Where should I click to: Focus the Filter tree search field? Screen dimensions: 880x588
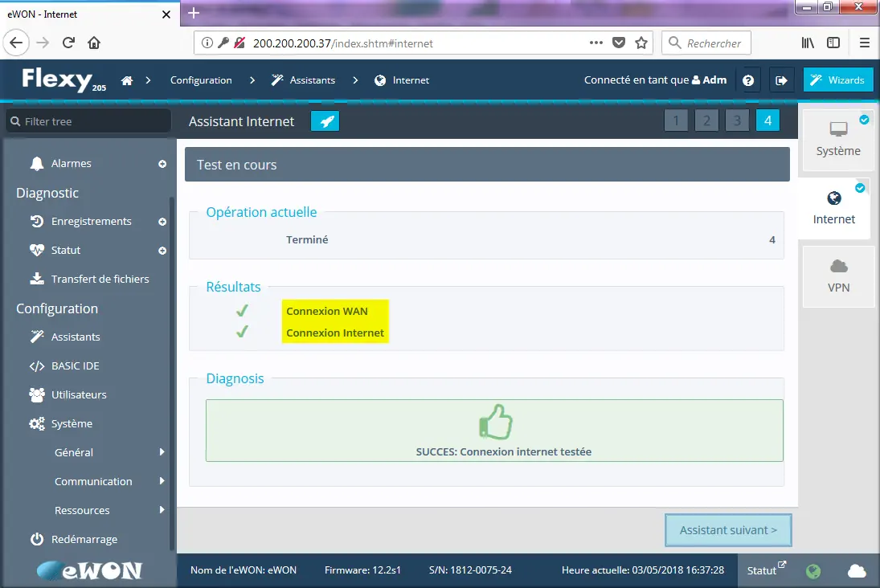click(x=88, y=121)
